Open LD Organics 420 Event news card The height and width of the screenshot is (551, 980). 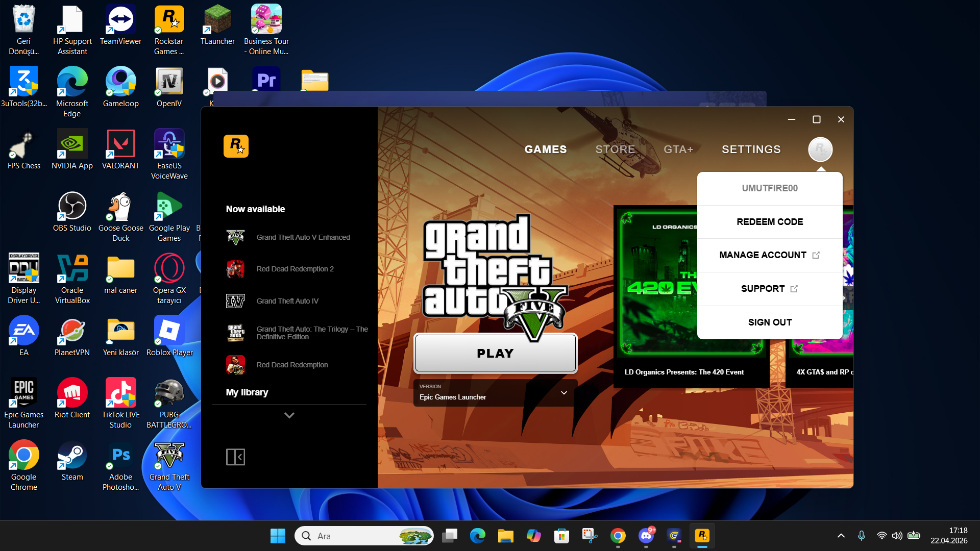692,296
